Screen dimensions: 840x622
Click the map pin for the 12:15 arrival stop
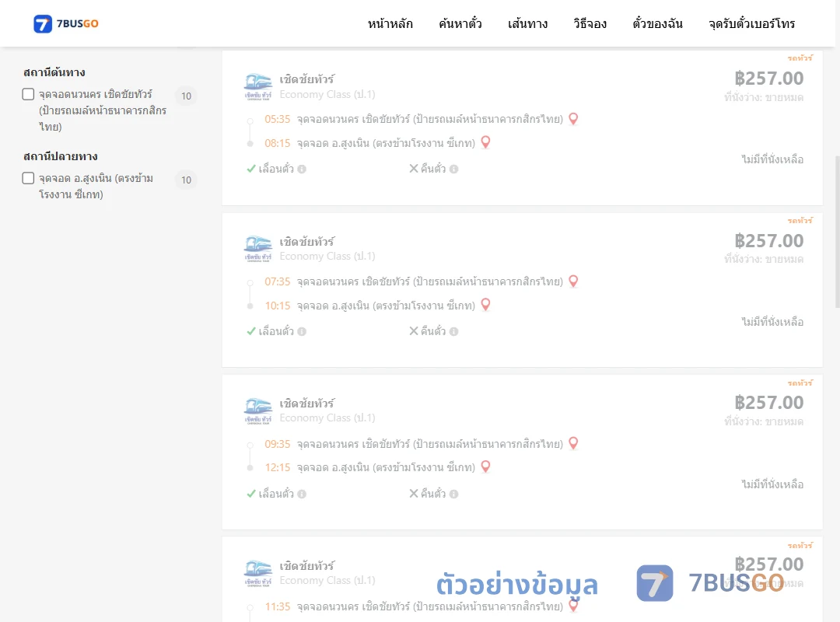(485, 466)
